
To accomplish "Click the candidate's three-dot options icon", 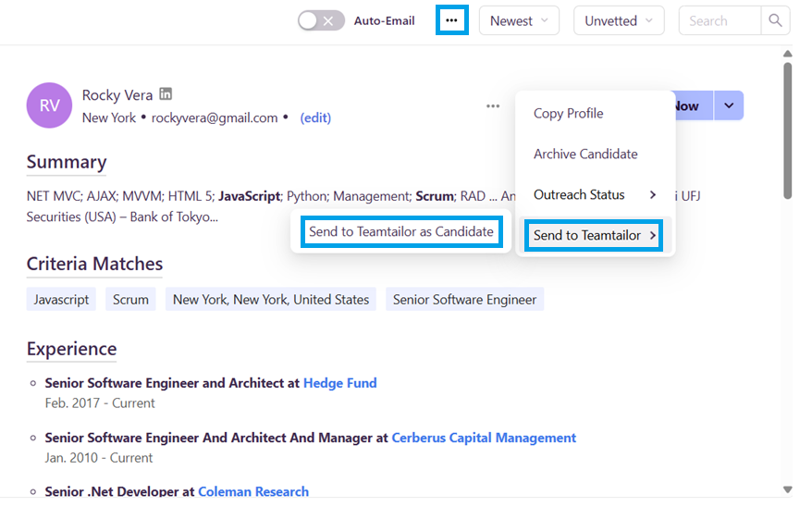I will (493, 105).
